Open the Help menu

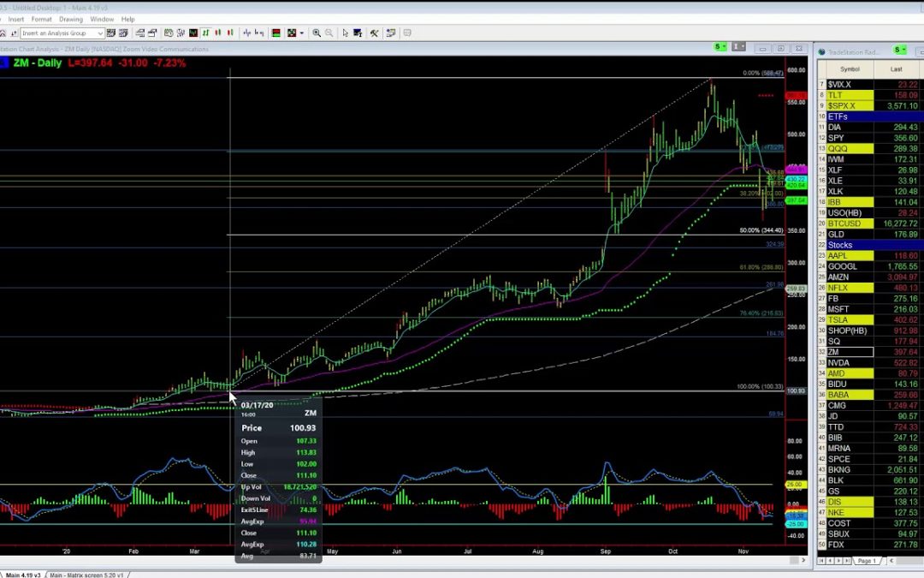(x=127, y=19)
